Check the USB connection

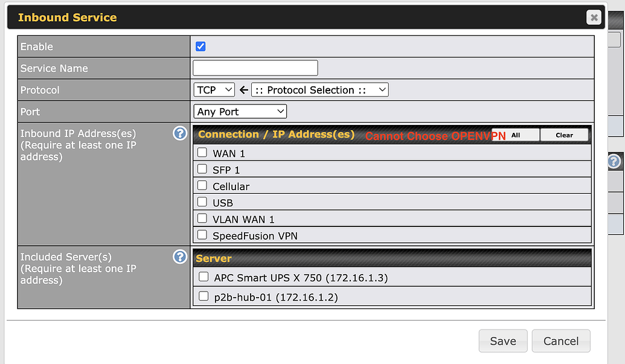click(x=202, y=202)
